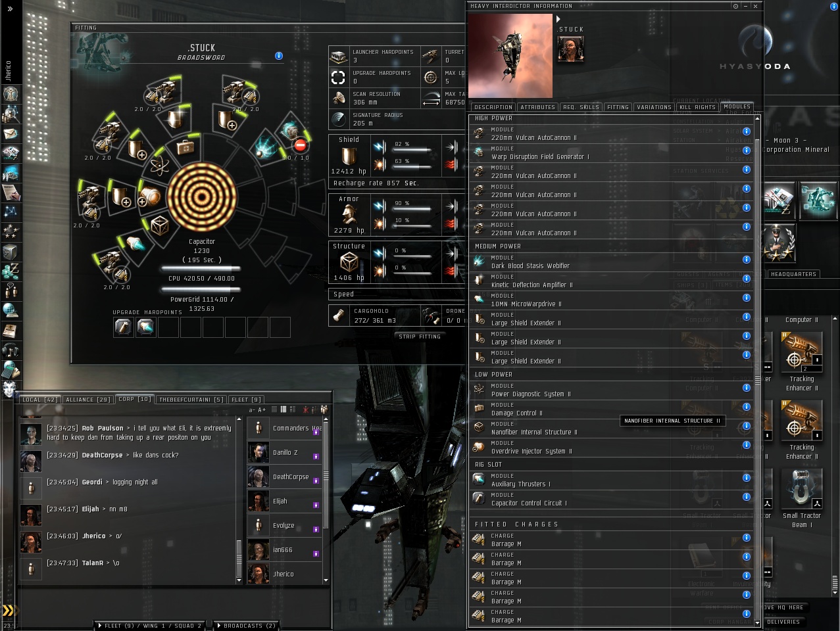Open the Character Sheet from the Neocom sidebar
840x631 pixels.
click(x=11, y=95)
